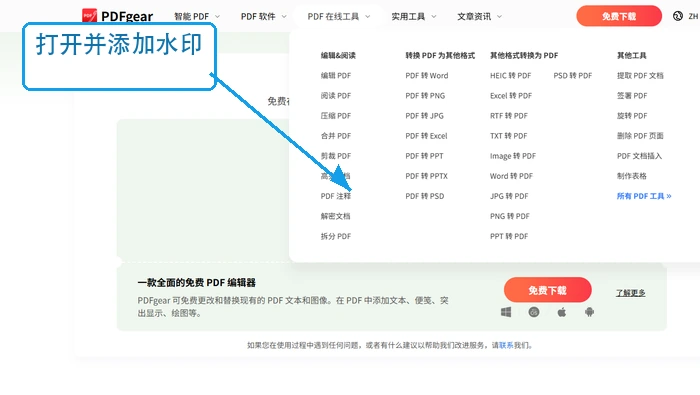Image resolution: width=700 pixels, height=395 pixels.
Task: Select PDF 注释 menu item
Action: tap(336, 196)
